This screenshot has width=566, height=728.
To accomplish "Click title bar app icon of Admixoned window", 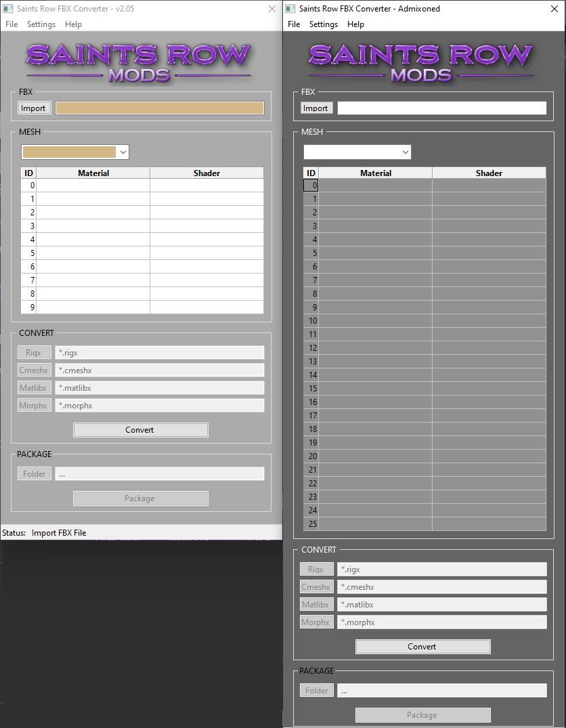I will (x=290, y=9).
